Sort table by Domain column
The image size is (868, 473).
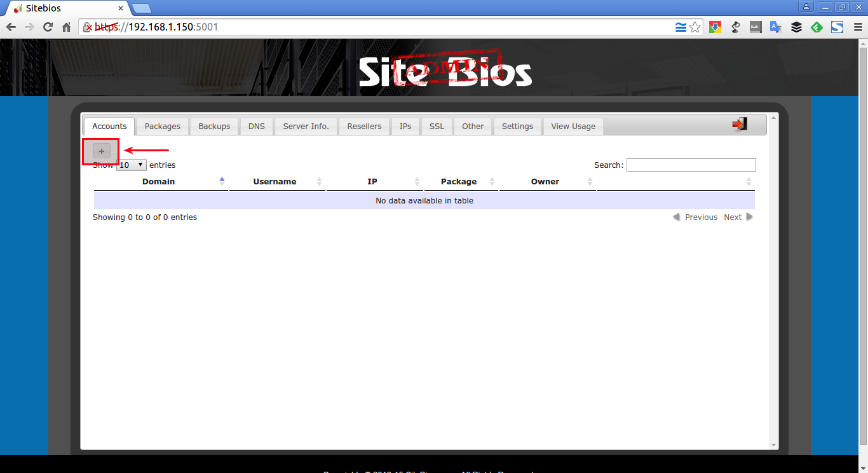point(161,181)
